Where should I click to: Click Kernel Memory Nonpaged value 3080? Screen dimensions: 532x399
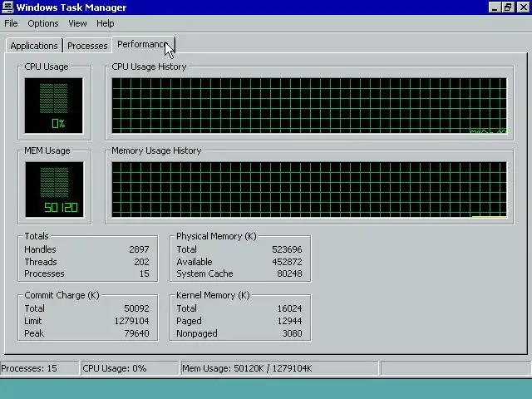click(x=292, y=333)
